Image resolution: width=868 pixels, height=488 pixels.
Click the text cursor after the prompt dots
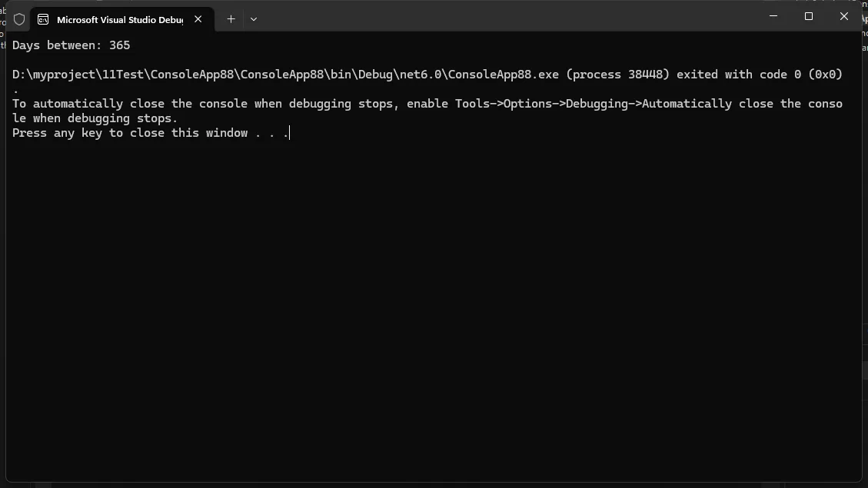290,133
